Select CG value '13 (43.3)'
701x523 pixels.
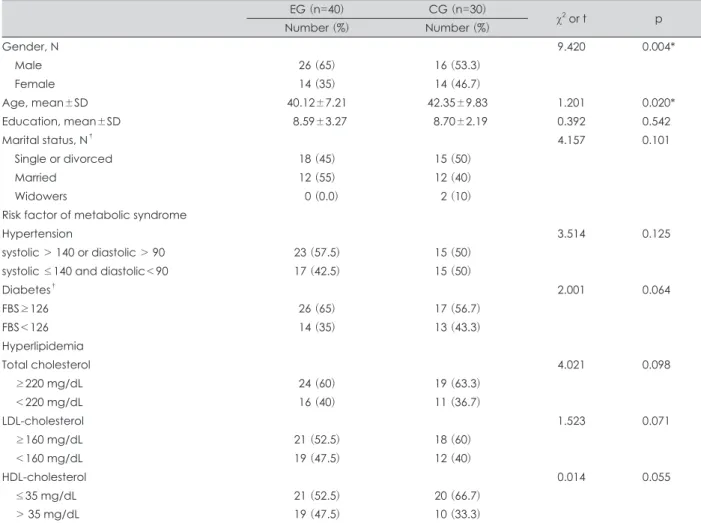tap(457, 328)
